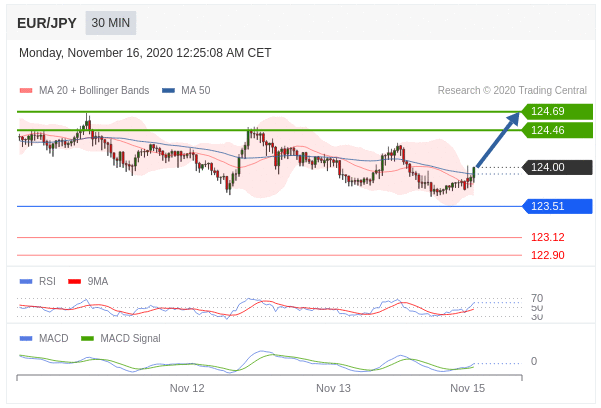
Task: Click the MACD Signal green swatch
Action: click(x=87, y=339)
